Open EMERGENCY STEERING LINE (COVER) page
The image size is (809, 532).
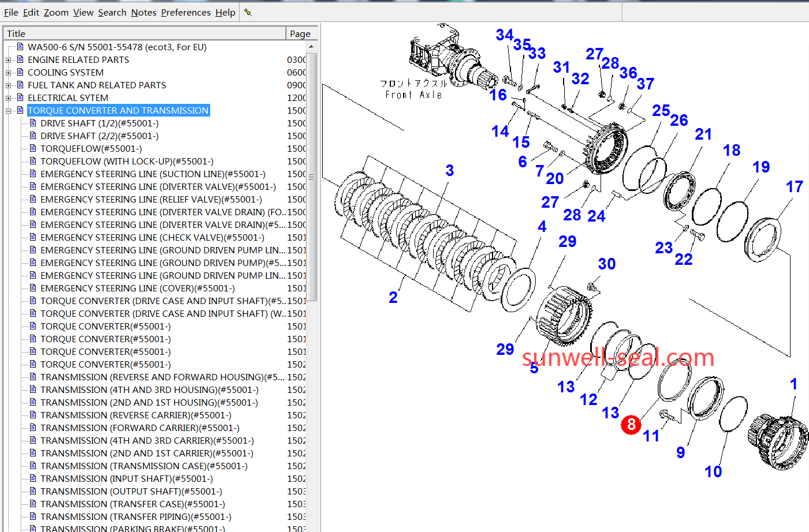tap(137, 288)
